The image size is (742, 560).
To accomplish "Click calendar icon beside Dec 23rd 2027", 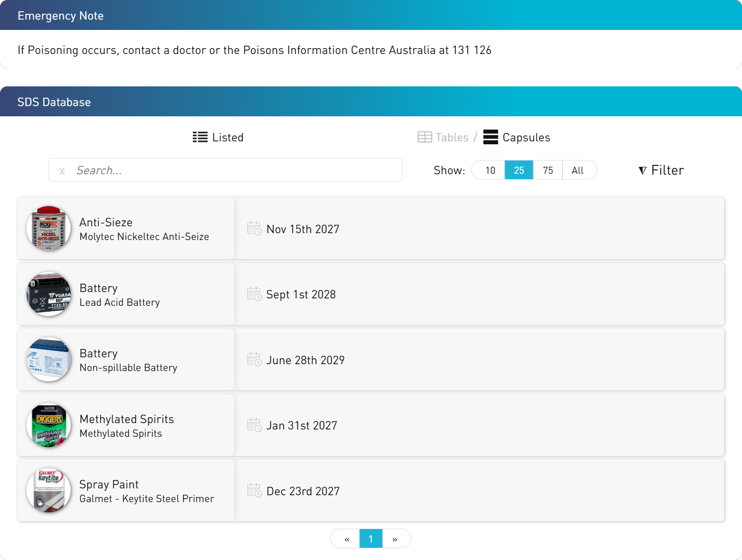I will click(254, 490).
